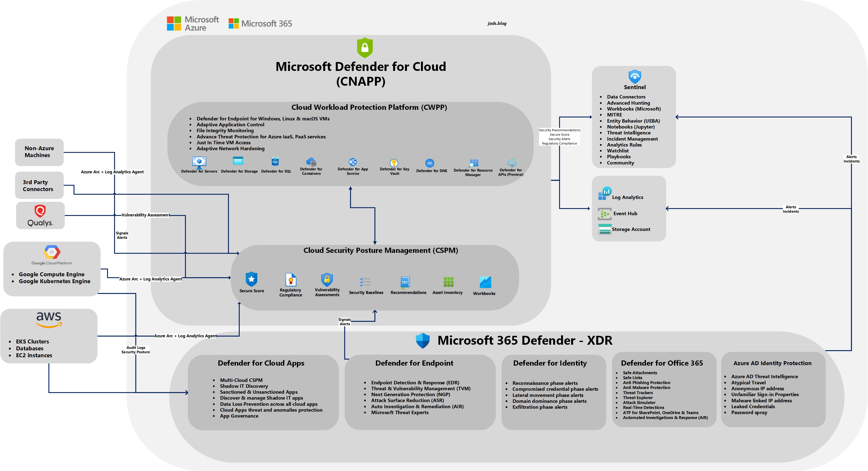
Task: Select the Workbooks chart icon
Action: coord(485,282)
